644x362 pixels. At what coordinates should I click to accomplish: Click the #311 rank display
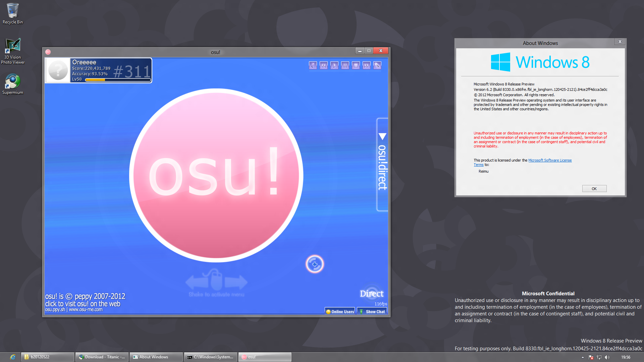click(x=132, y=71)
